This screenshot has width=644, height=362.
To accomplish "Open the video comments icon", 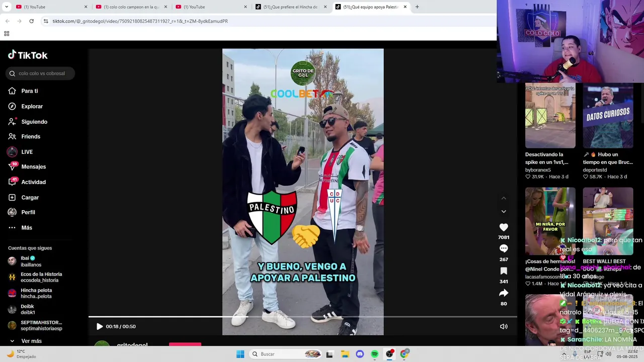I will 504,248.
